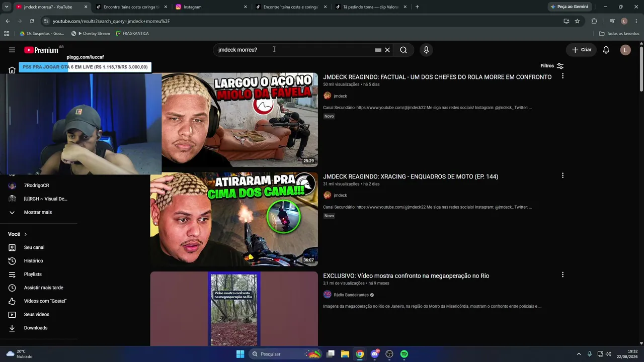Open title 'JMDECK REAGINDO: FACTUAL' video
This screenshot has height=362, width=644.
[x=437, y=77]
